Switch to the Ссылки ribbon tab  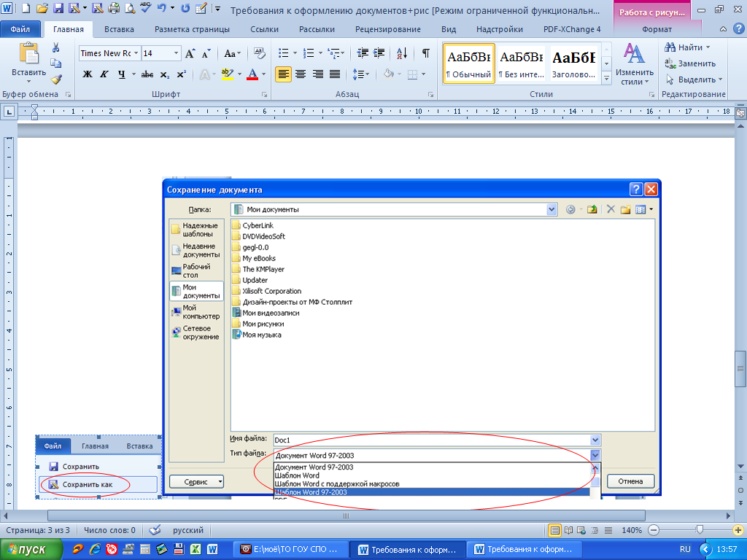pos(264,29)
